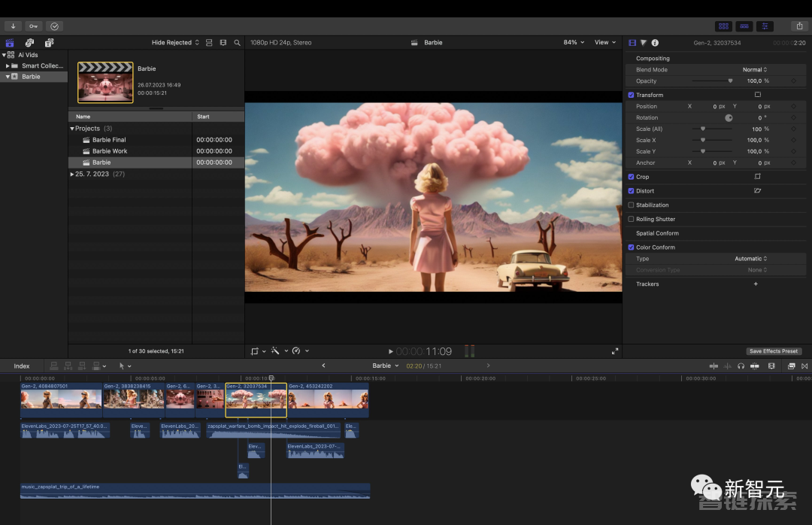Toggle the Inspector panel sliders button
Viewport: 812px width, 525px height.
[x=765, y=26]
